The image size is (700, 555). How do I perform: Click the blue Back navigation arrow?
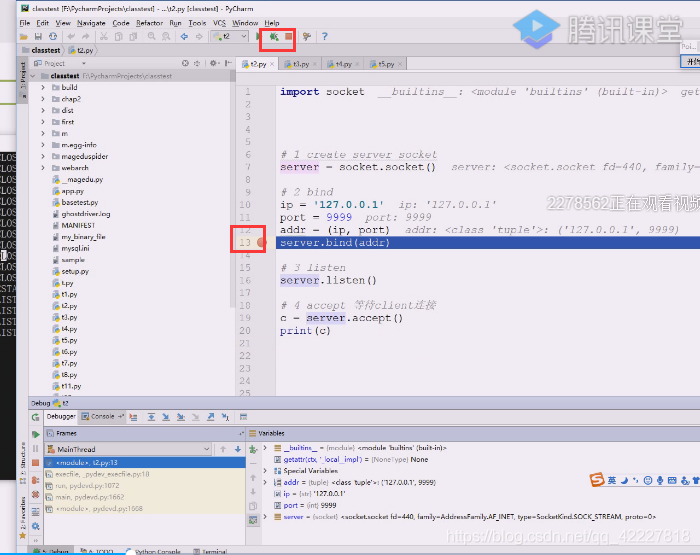click(184, 37)
